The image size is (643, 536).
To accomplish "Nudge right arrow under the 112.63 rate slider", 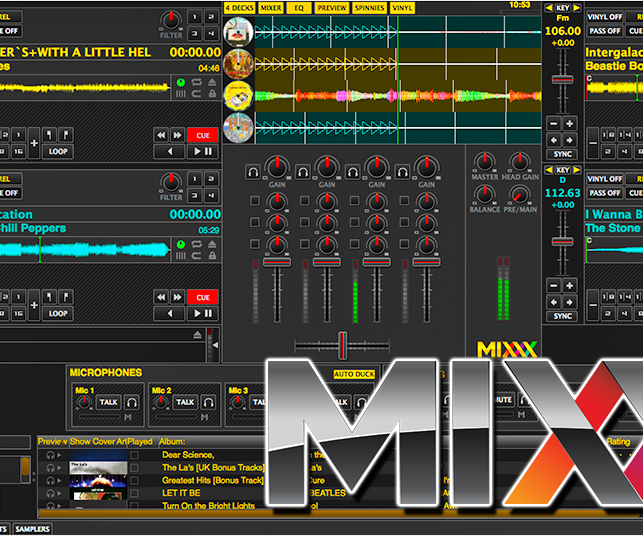I will 570,302.
